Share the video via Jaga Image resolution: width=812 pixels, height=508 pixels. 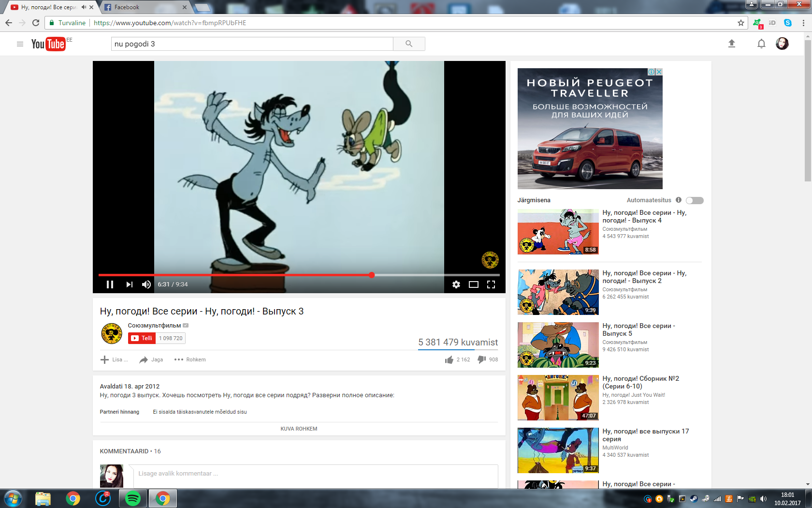coord(151,359)
